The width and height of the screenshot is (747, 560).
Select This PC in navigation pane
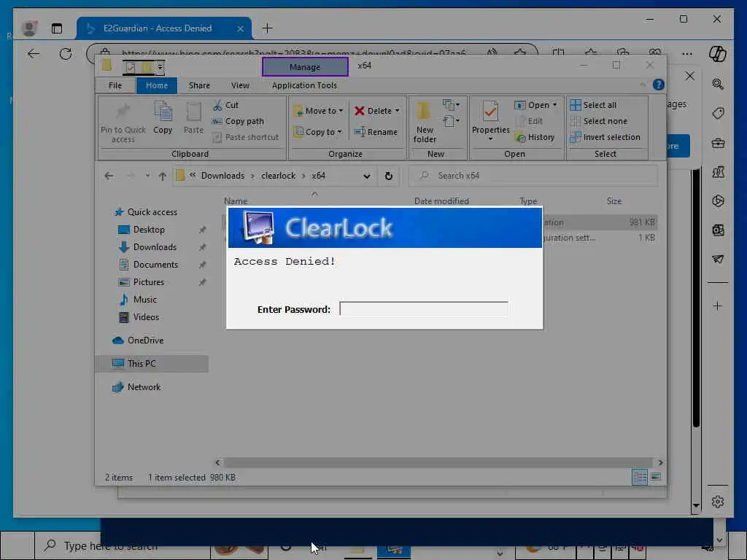(152, 364)
